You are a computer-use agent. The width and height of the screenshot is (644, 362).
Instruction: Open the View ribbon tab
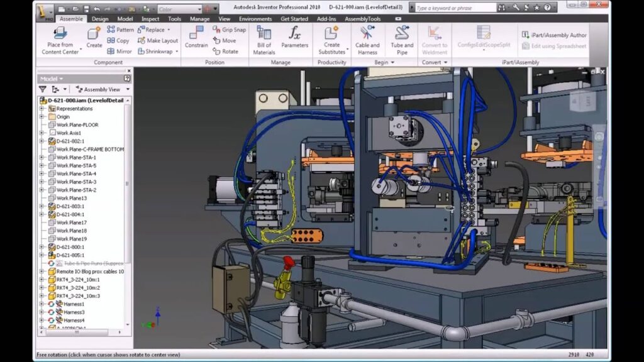point(225,19)
